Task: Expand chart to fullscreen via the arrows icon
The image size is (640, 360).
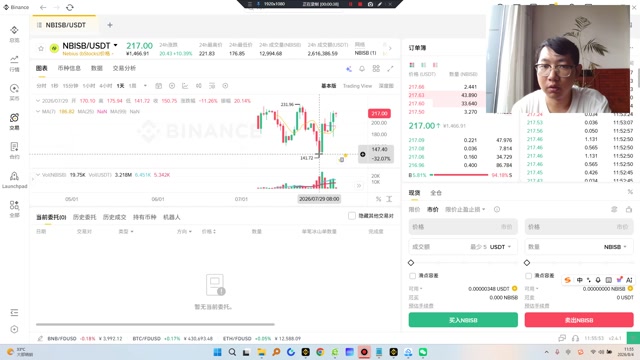Action: point(390,69)
